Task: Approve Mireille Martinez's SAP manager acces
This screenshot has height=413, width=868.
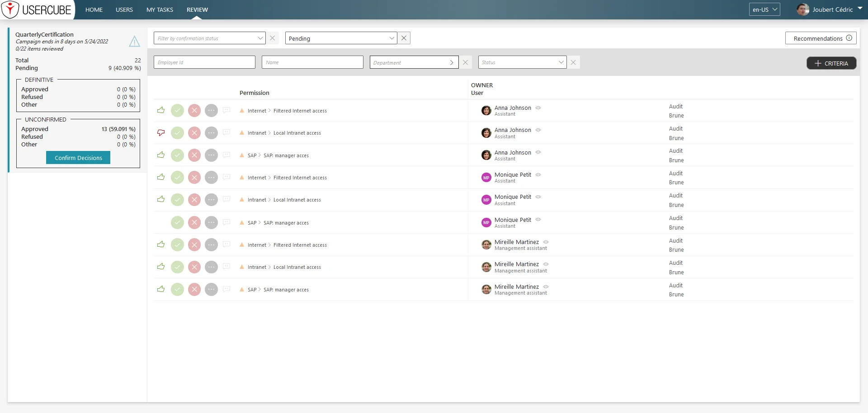Action: click(x=178, y=290)
